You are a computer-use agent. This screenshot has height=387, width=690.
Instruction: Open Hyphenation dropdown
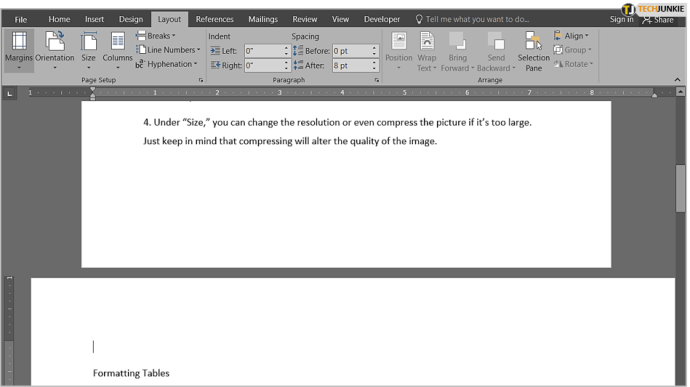[166, 64]
